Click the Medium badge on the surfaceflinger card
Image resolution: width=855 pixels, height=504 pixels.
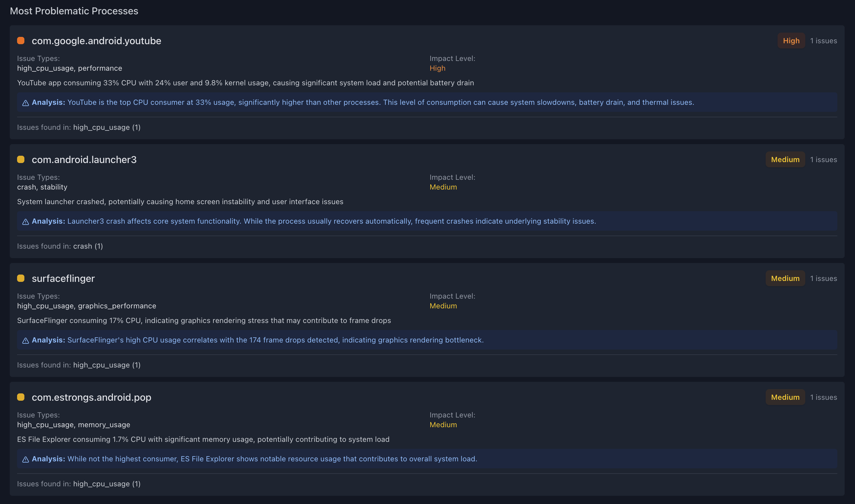point(785,279)
